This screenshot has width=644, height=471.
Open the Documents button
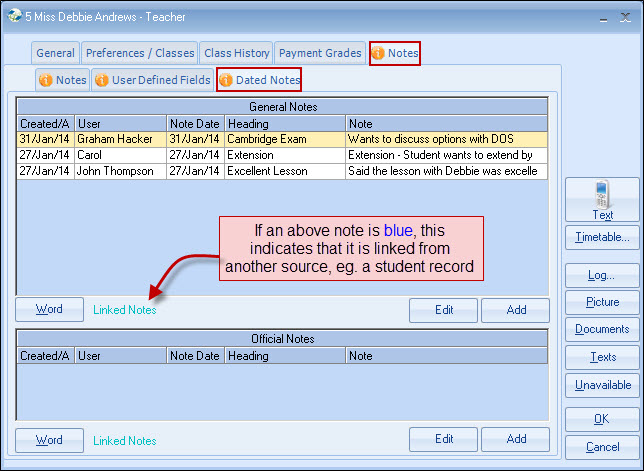click(602, 329)
